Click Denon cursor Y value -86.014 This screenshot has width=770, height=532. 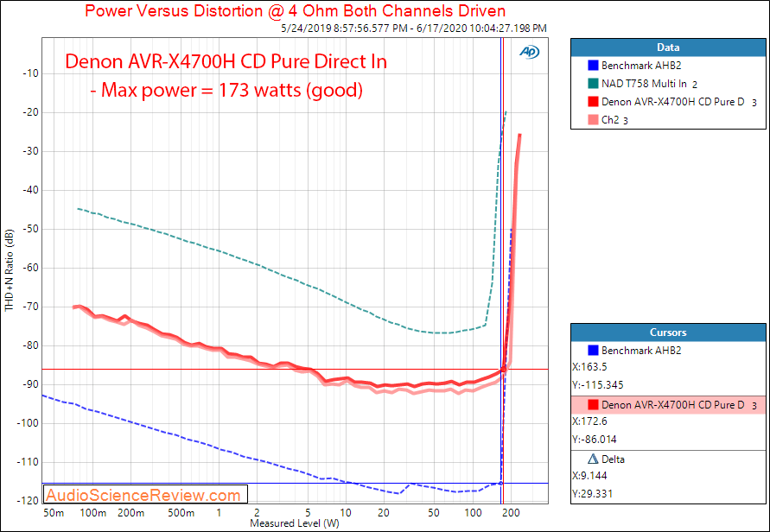coord(595,440)
